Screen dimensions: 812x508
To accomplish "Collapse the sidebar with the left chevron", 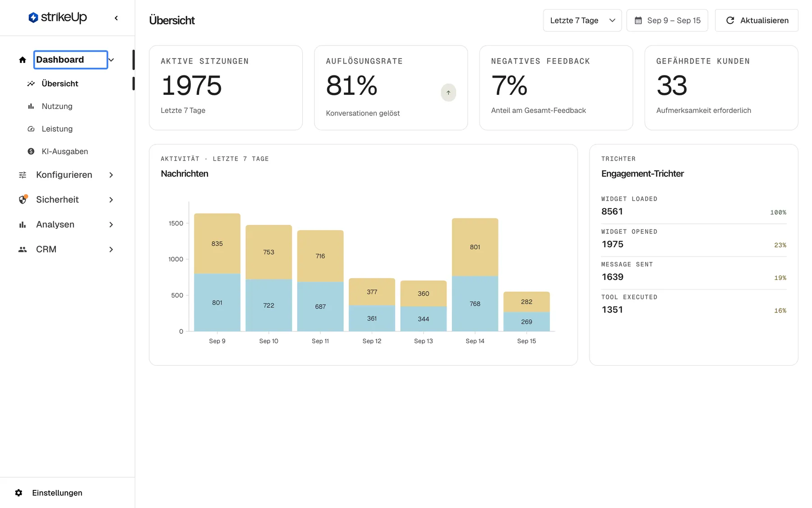I will tap(116, 18).
